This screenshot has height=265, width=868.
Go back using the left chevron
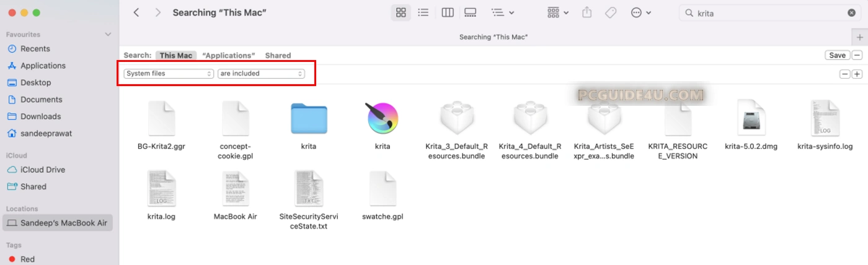(136, 12)
